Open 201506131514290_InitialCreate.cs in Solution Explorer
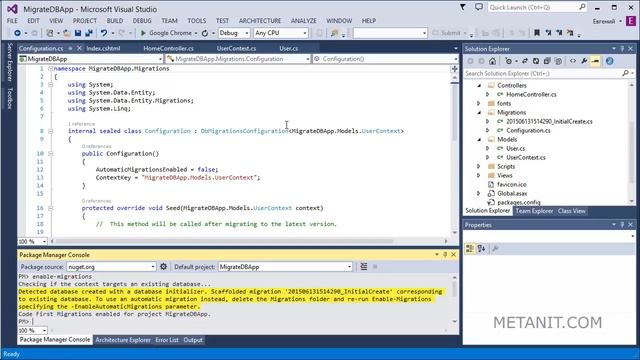This screenshot has height=360, width=640. 549,122
